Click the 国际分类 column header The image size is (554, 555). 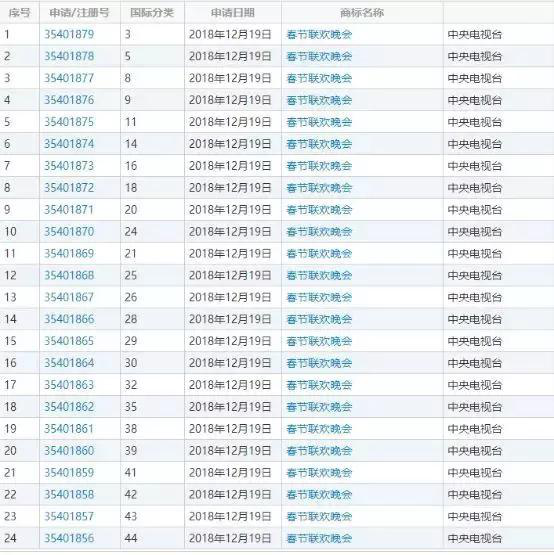[152, 13]
